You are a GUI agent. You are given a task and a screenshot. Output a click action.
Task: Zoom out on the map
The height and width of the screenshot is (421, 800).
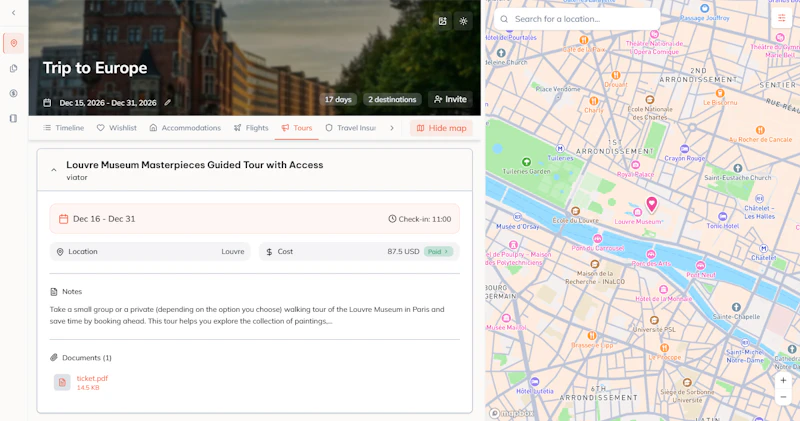783,397
